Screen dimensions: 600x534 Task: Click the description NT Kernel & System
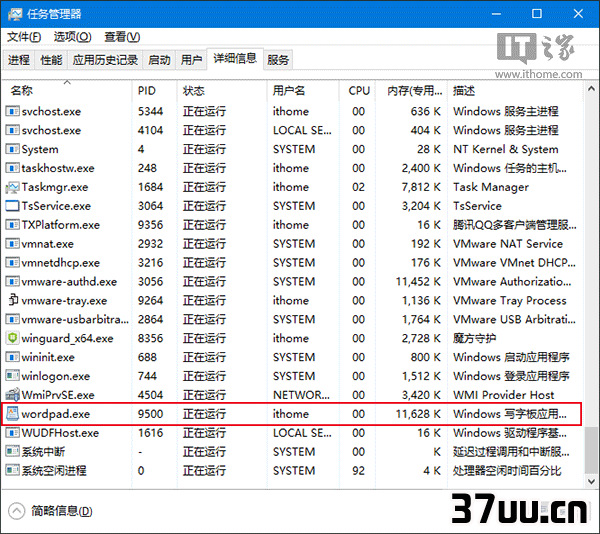(x=506, y=149)
